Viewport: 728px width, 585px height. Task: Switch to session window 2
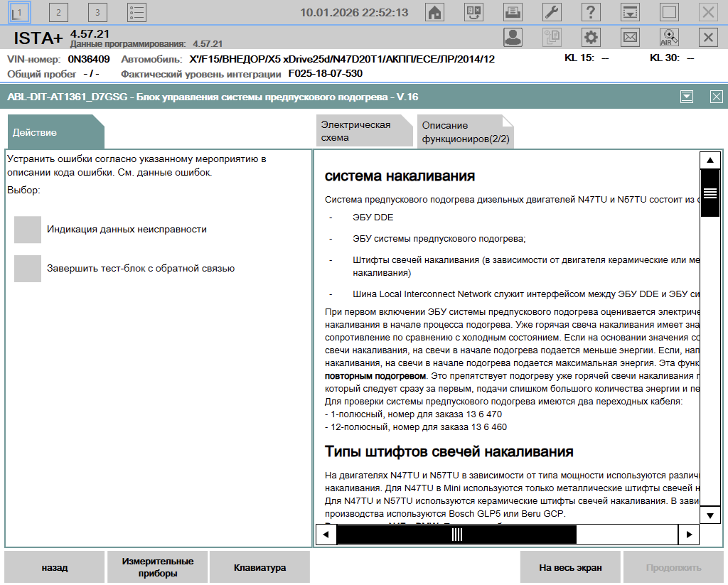tap(58, 12)
